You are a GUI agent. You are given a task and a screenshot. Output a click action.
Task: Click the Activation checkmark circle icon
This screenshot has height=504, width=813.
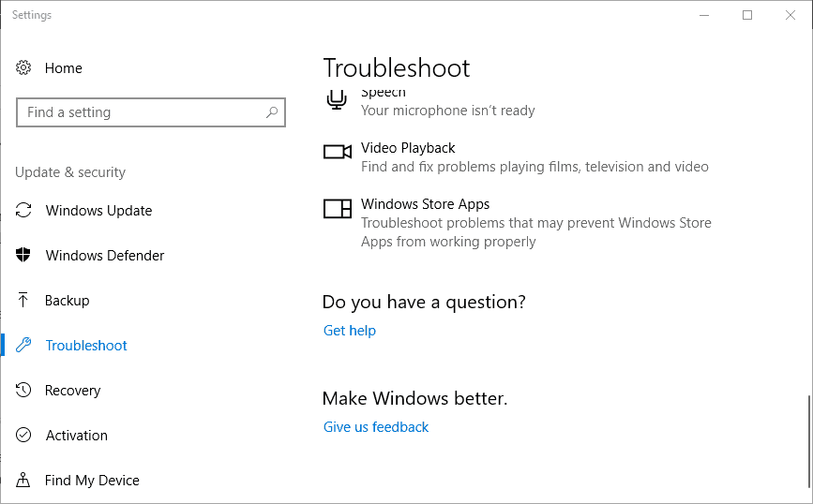coord(23,435)
